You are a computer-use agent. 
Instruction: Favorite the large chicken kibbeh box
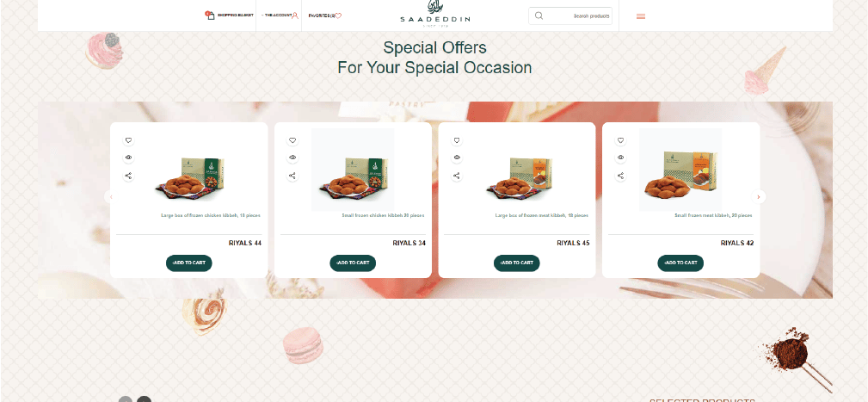128,140
